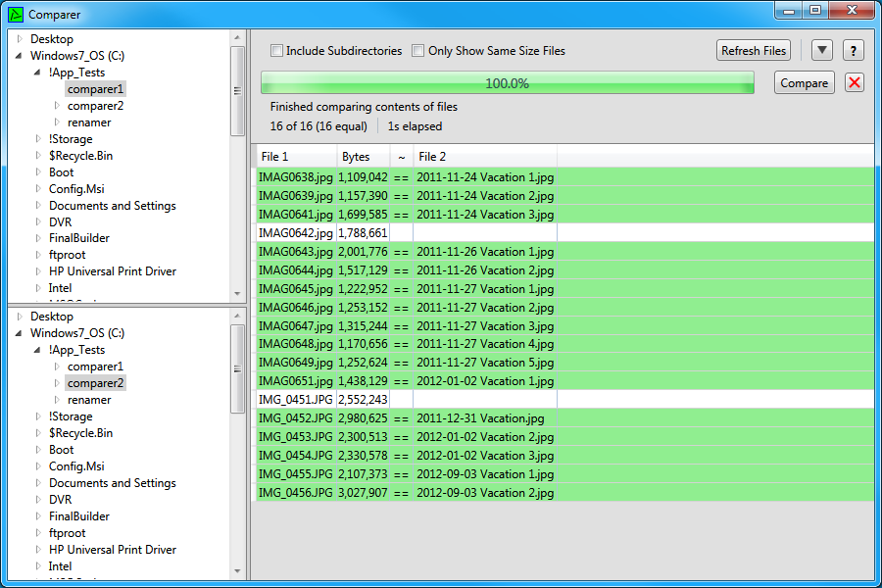Sort results by the Bytes column header
Viewport: 882px width, 588px height.
355,156
